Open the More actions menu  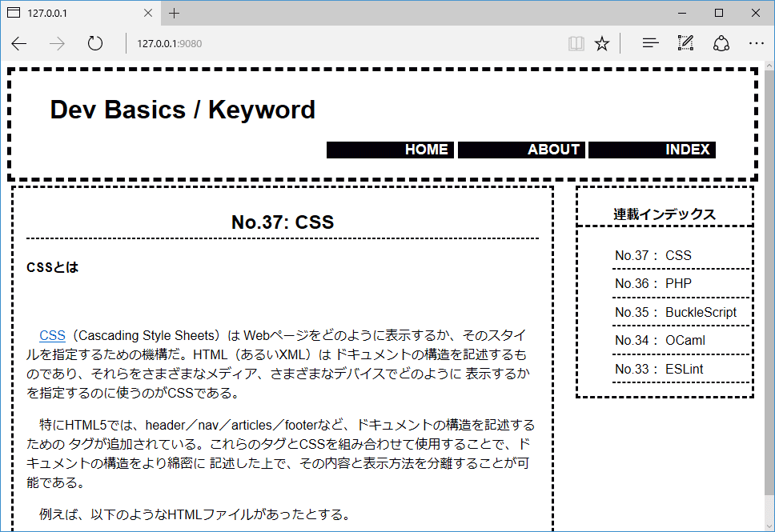(756, 43)
